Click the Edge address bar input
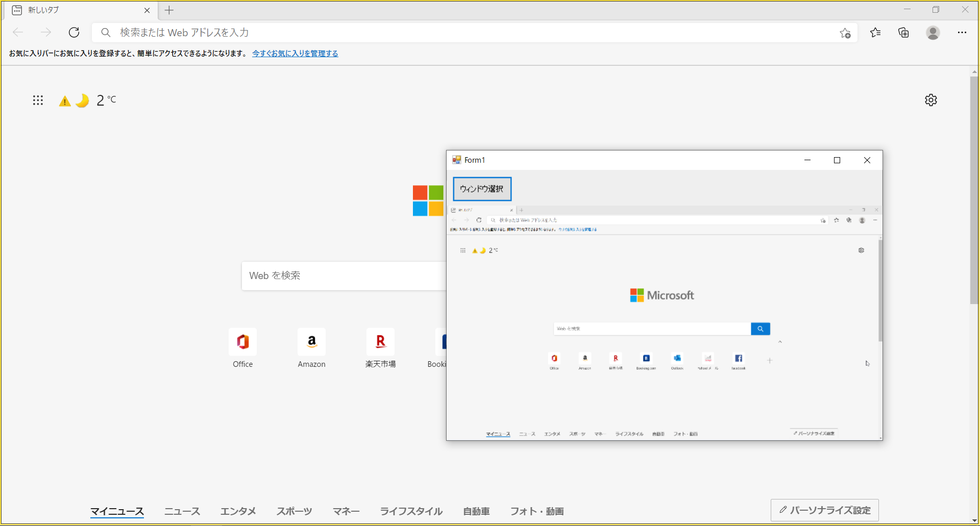 475,33
